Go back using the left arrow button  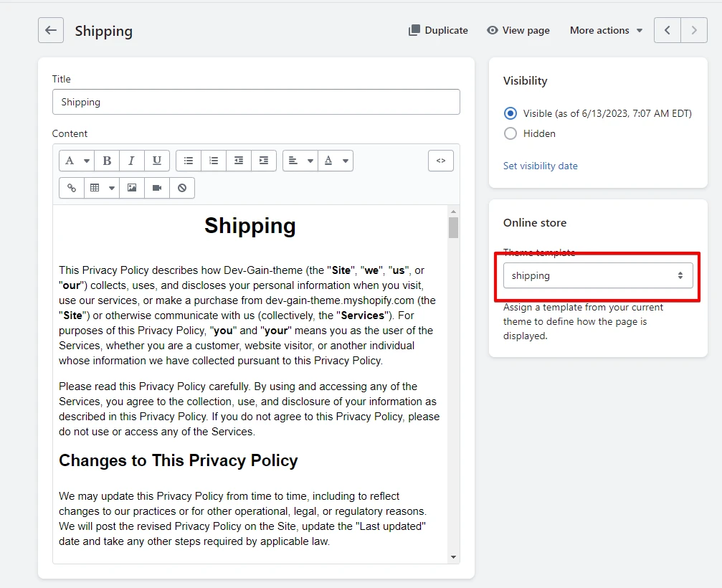tap(51, 30)
